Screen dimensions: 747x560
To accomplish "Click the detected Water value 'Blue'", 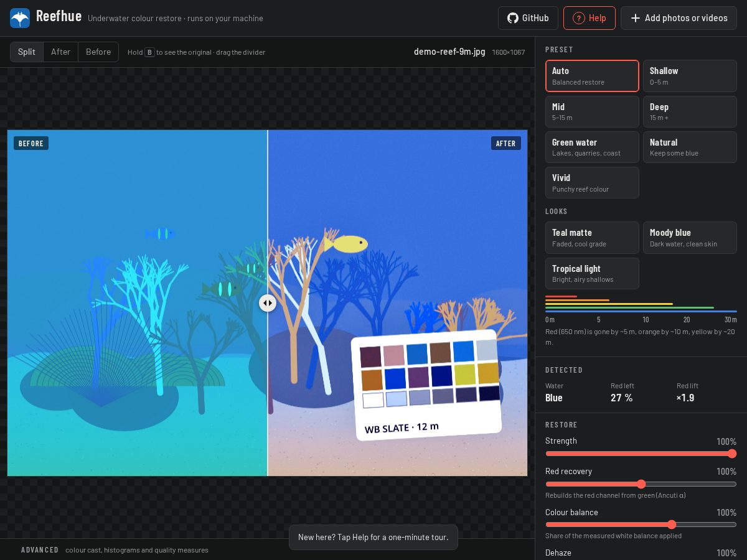I will (554, 398).
